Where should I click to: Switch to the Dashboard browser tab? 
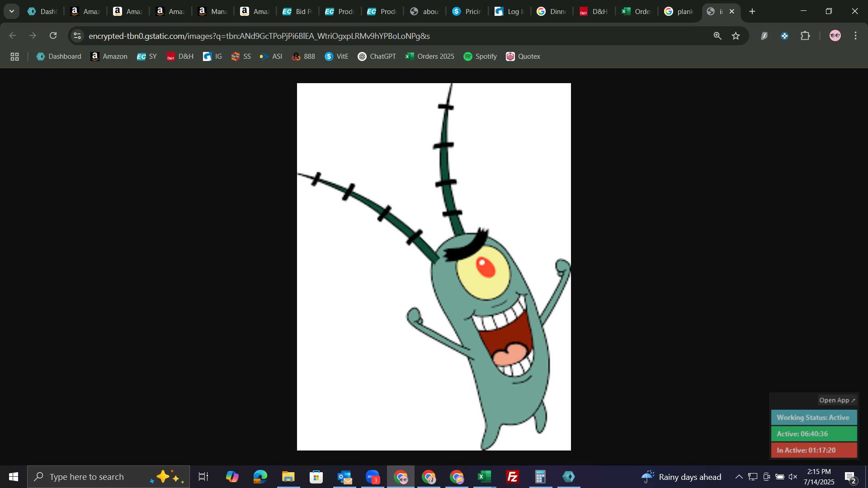[42, 11]
